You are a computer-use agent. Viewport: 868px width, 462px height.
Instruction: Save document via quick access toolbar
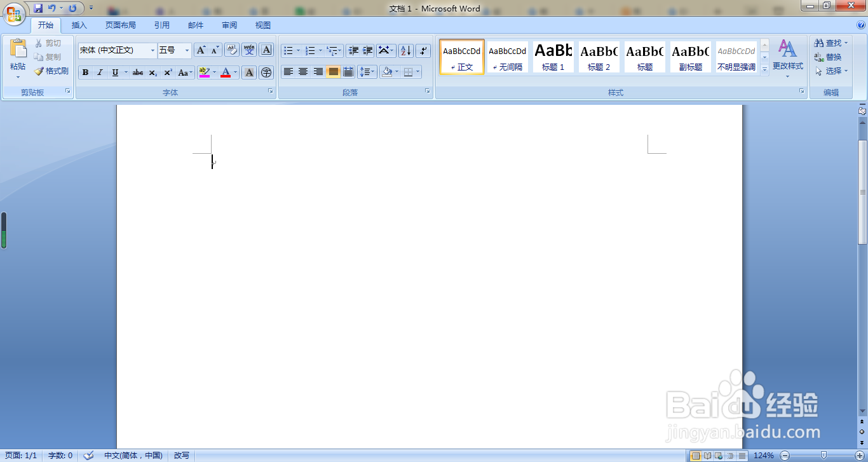(38, 8)
